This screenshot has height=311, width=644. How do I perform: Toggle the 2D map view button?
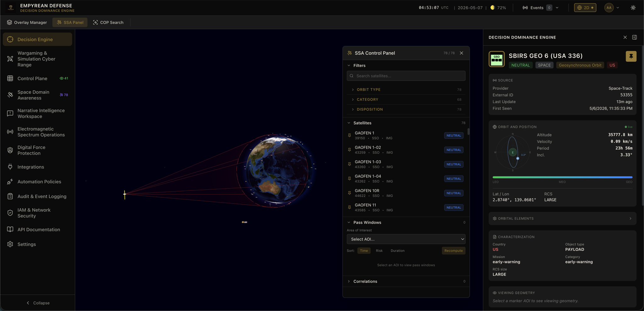(585, 8)
